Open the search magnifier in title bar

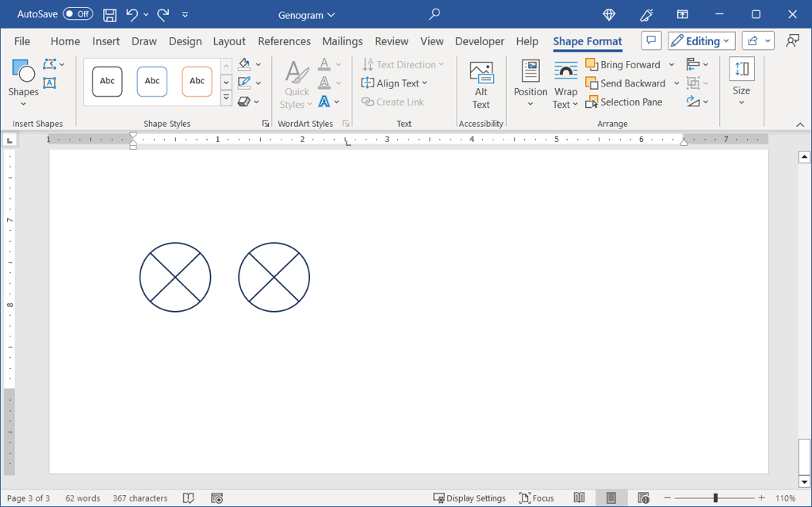[435, 14]
